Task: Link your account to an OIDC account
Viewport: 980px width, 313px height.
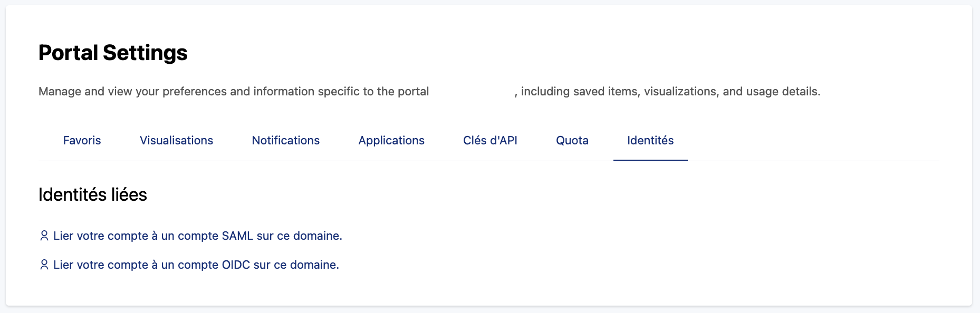Action: pos(196,265)
